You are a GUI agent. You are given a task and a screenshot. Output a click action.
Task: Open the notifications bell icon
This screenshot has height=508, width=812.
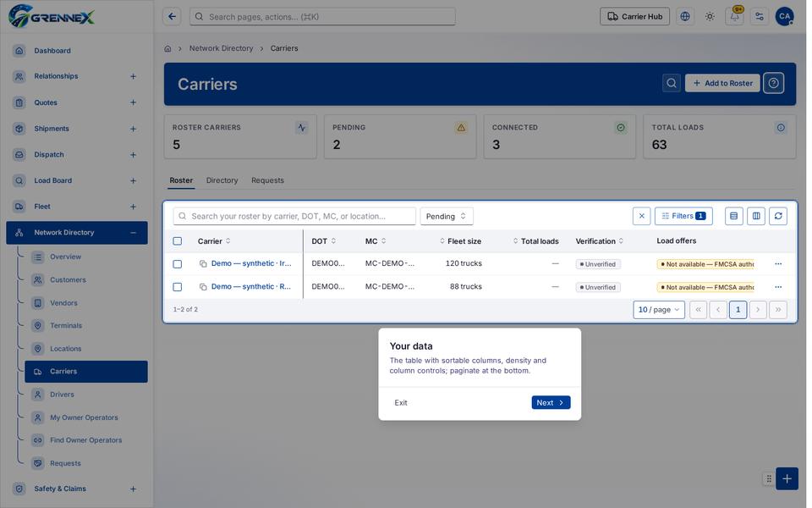coord(734,17)
